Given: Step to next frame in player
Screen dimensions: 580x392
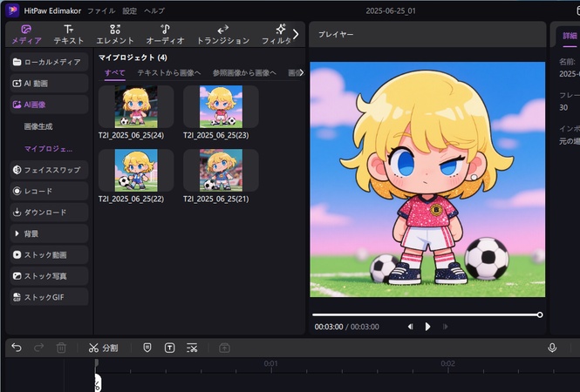Looking at the screenshot, I should tap(445, 327).
